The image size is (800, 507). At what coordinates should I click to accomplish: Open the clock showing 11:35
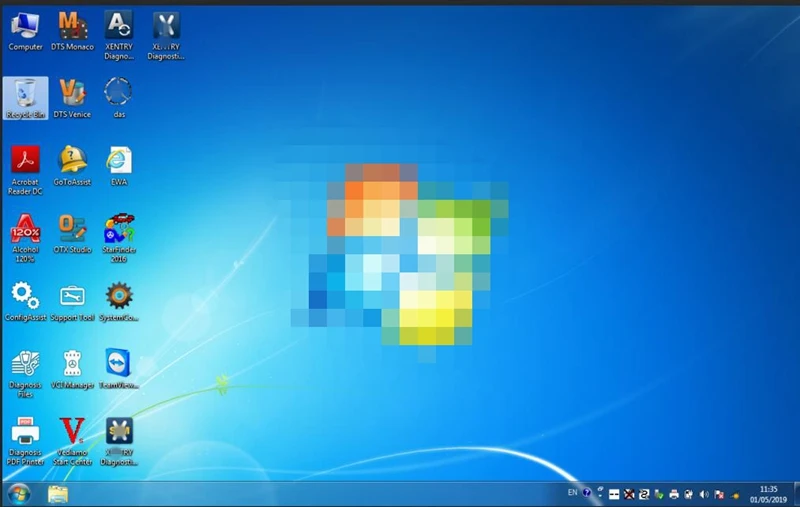point(768,494)
